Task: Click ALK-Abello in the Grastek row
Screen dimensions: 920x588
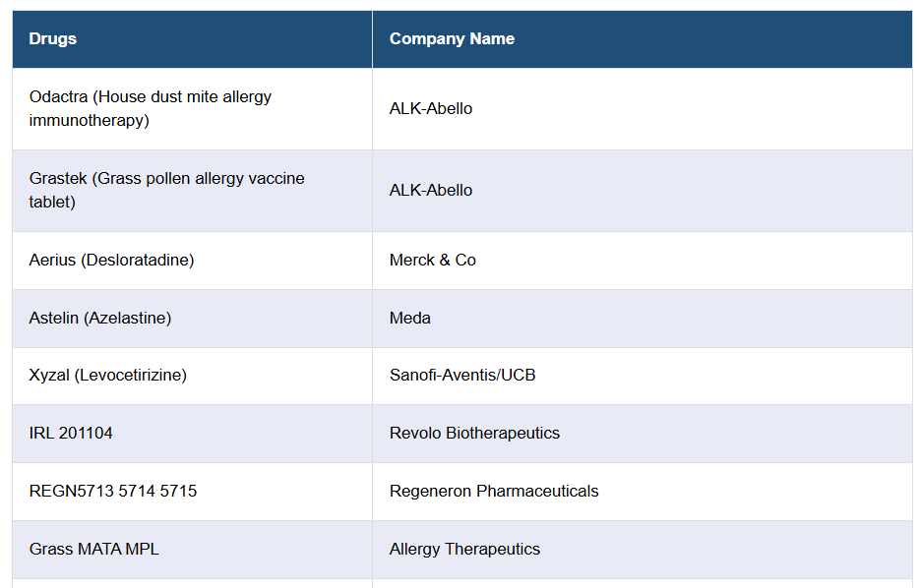Action: 431,191
